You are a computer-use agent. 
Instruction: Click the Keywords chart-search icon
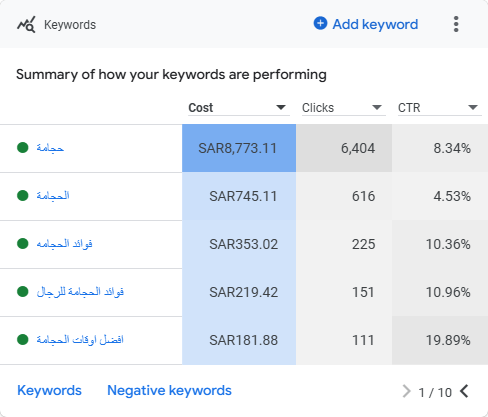click(x=26, y=24)
